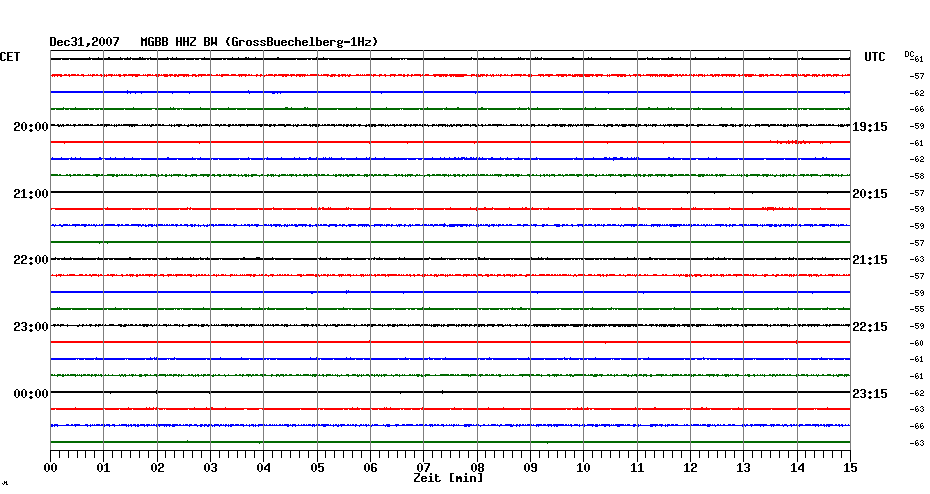Pick minute 15 on the time axis

coord(850,468)
